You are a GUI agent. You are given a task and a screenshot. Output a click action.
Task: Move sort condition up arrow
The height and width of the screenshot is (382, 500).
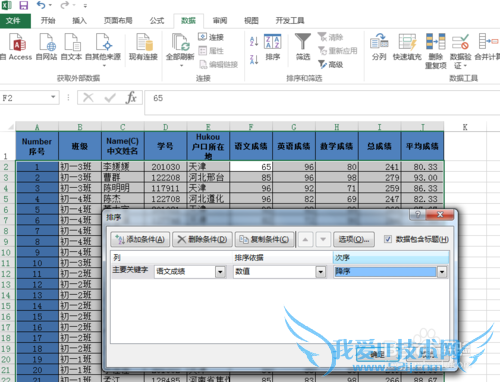point(305,239)
